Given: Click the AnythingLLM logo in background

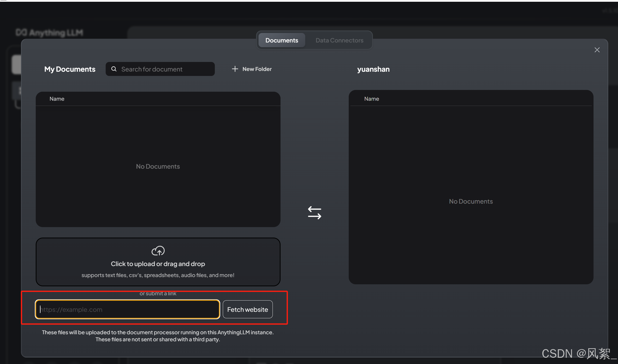Looking at the screenshot, I should click(49, 32).
